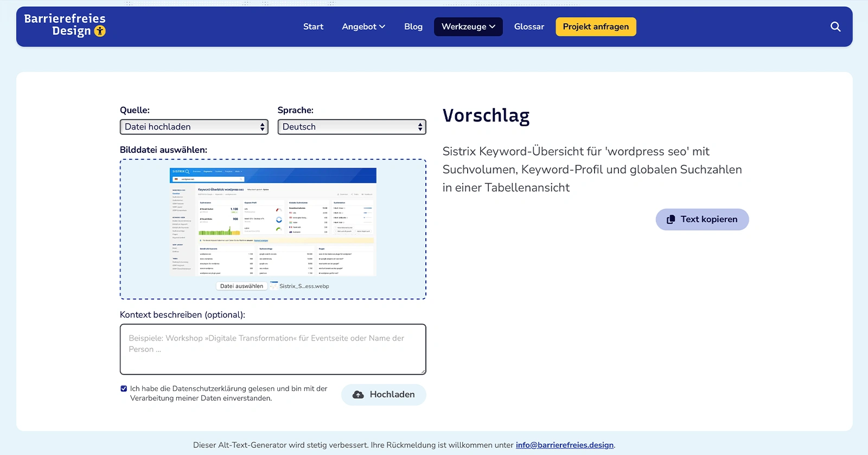Screen dimensions: 868x455
Task: Navigate to the Glossar page
Action: point(529,27)
